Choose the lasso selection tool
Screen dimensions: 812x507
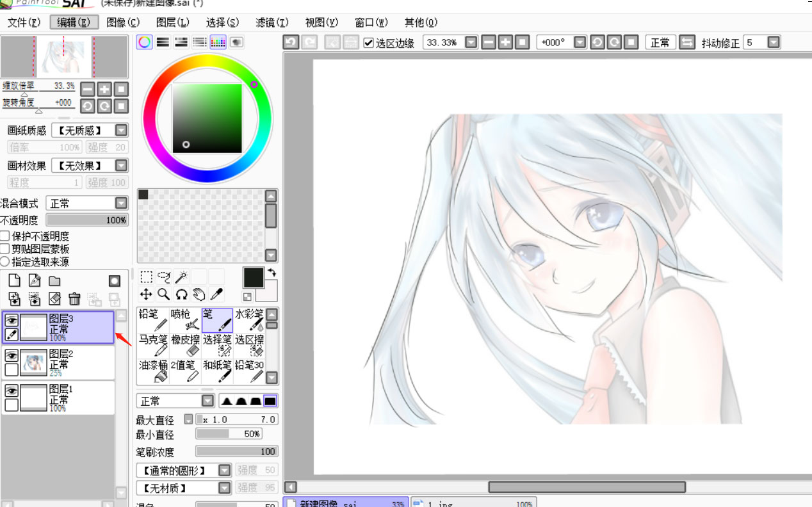click(x=164, y=277)
